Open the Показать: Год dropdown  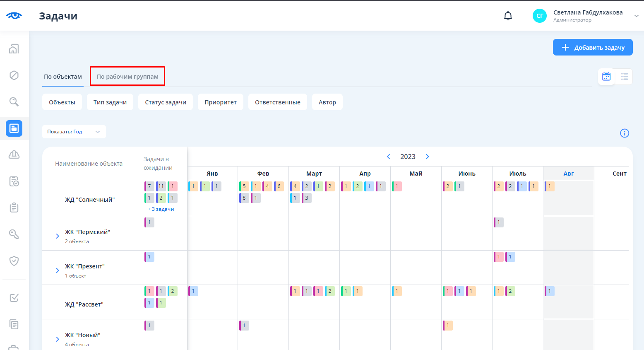(x=74, y=132)
